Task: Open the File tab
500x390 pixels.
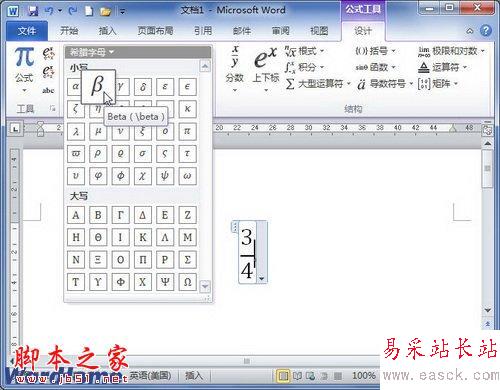Action: tap(27, 31)
